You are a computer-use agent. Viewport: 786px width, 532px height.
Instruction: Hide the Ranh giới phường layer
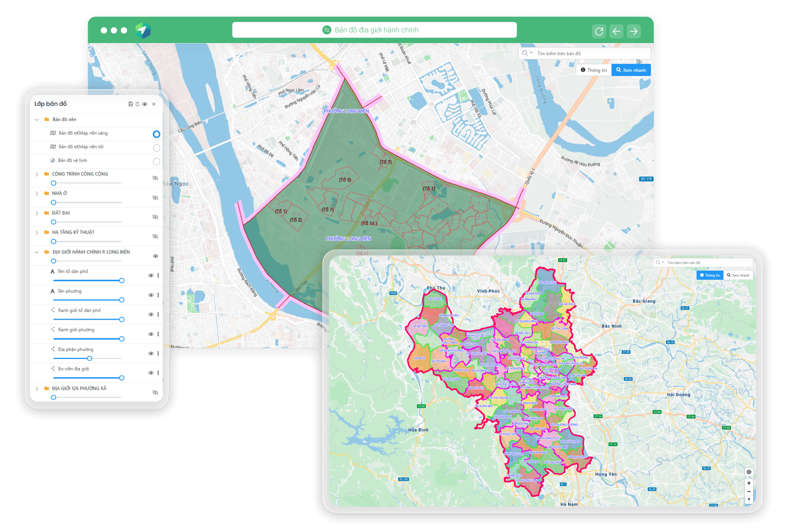tap(152, 334)
